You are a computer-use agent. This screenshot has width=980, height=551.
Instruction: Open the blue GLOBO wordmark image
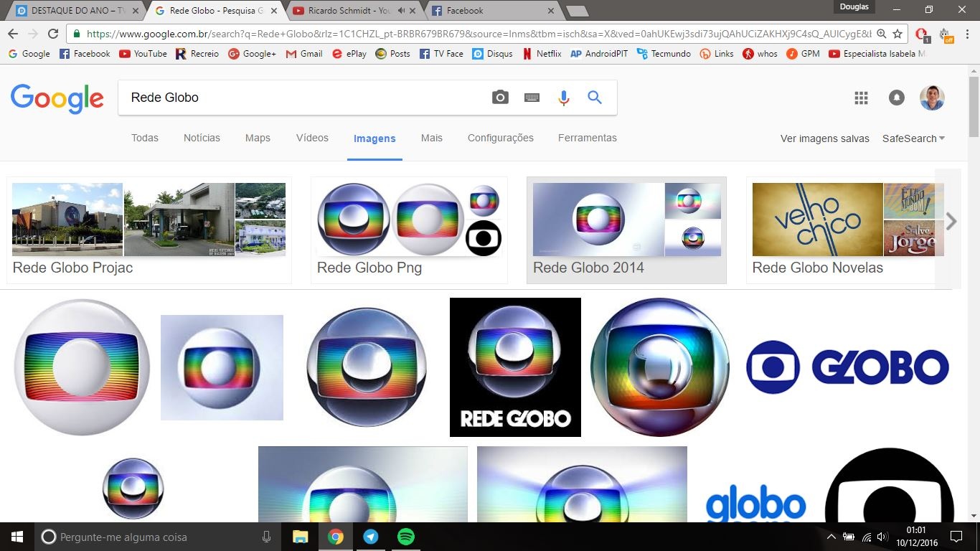(847, 367)
